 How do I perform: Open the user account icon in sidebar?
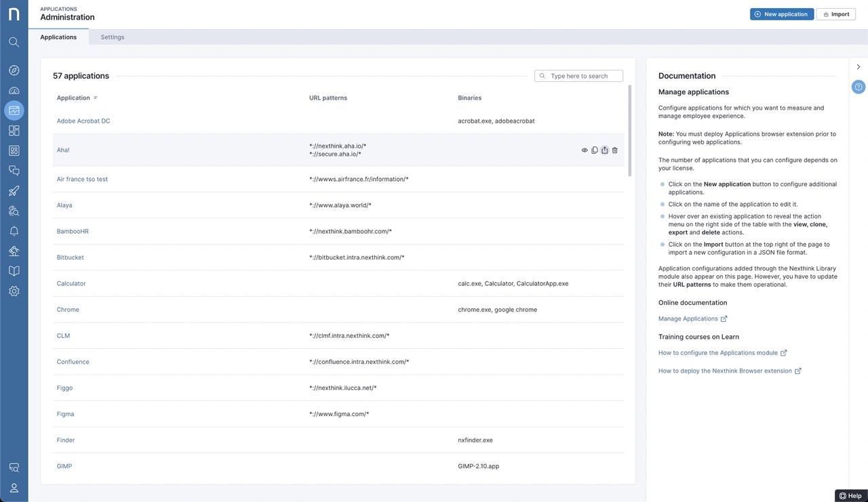(x=14, y=488)
